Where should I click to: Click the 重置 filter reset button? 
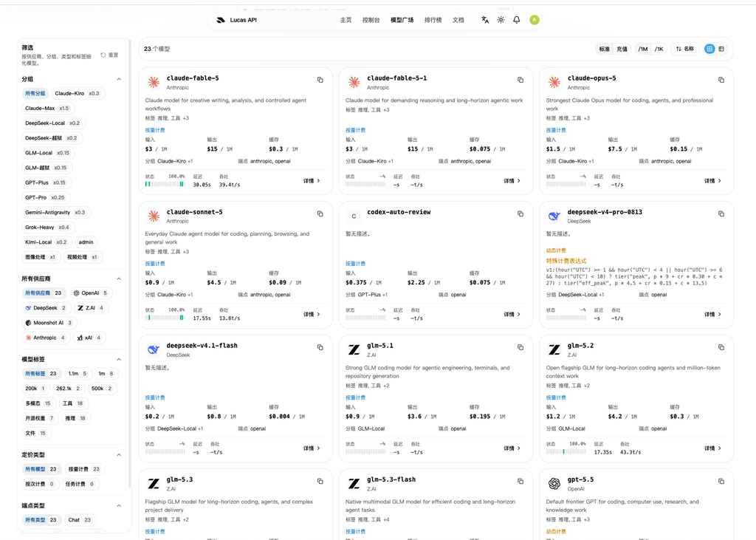coord(109,55)
